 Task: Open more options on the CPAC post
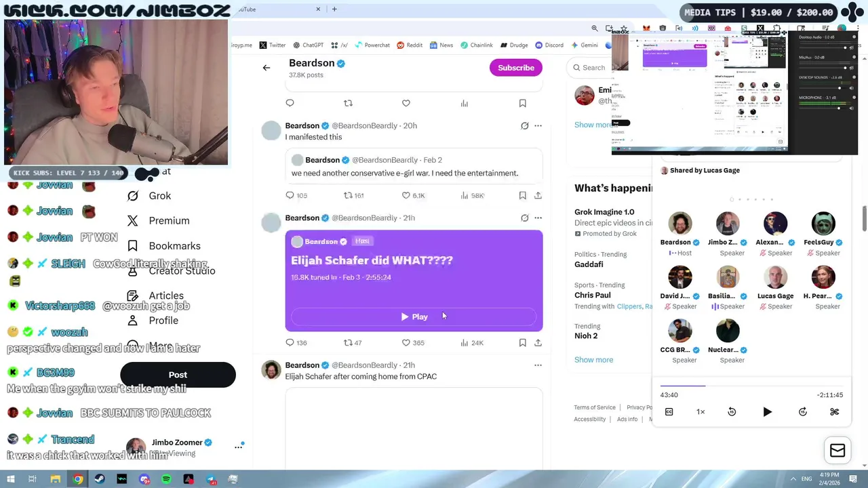[538, 365]
